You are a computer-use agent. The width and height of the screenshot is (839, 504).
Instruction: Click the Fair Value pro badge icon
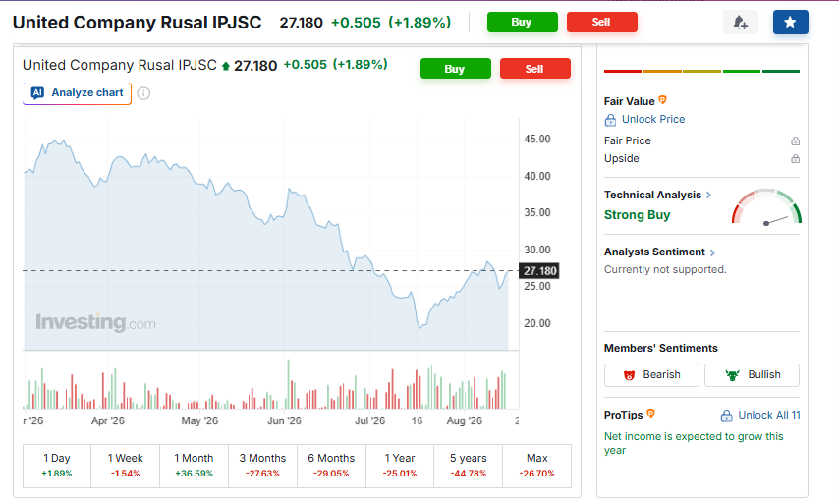662,100
